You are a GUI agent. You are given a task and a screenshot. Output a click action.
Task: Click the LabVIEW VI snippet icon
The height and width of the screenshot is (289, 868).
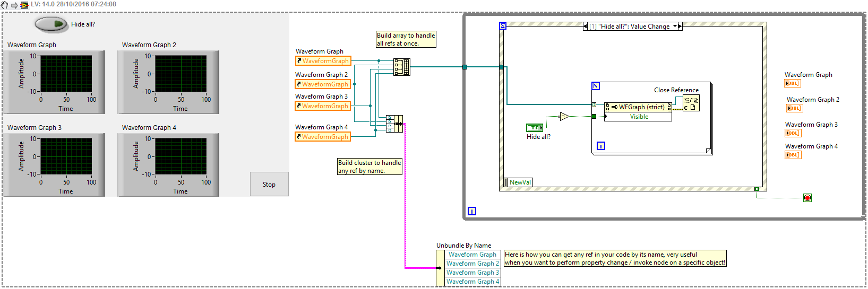[24, 5]
